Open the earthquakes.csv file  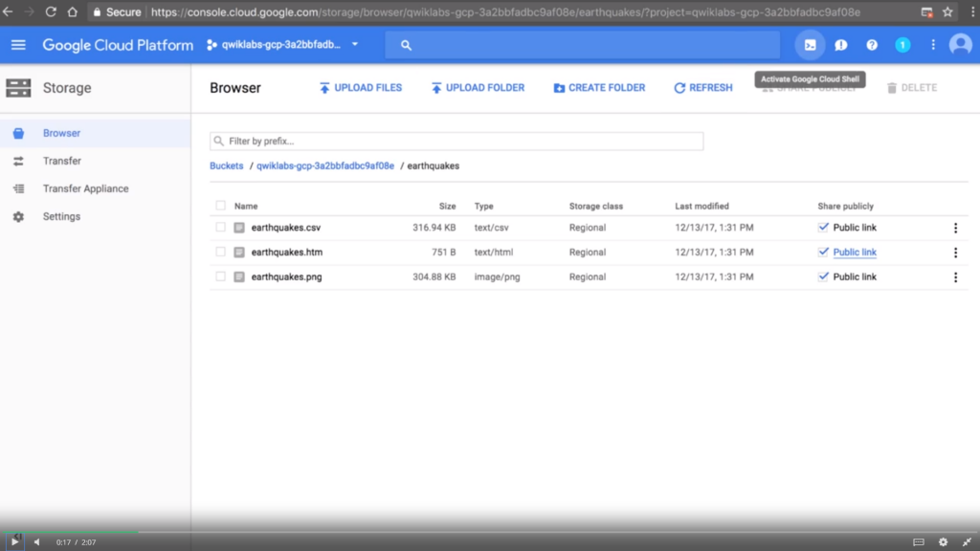tap(285, 228)
